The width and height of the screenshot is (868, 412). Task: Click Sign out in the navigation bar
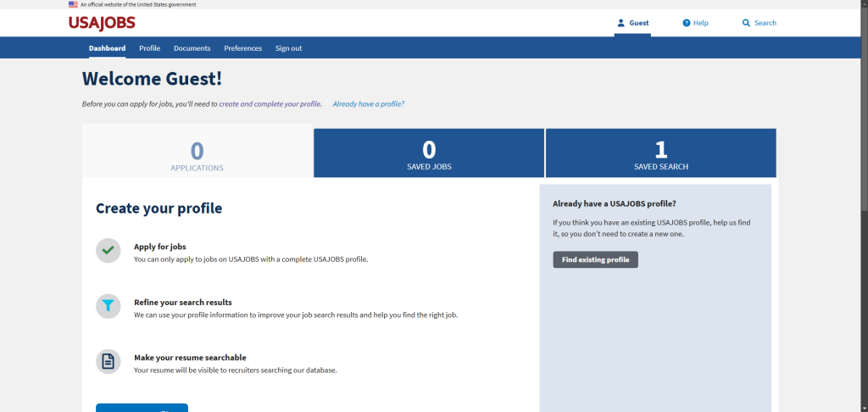tap(288, 48)
